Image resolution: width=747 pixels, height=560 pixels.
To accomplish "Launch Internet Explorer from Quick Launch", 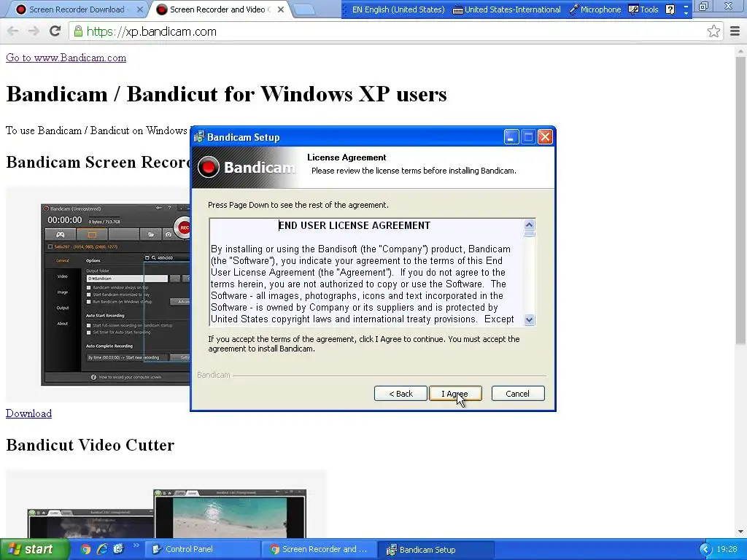I will tap(102, 549).
